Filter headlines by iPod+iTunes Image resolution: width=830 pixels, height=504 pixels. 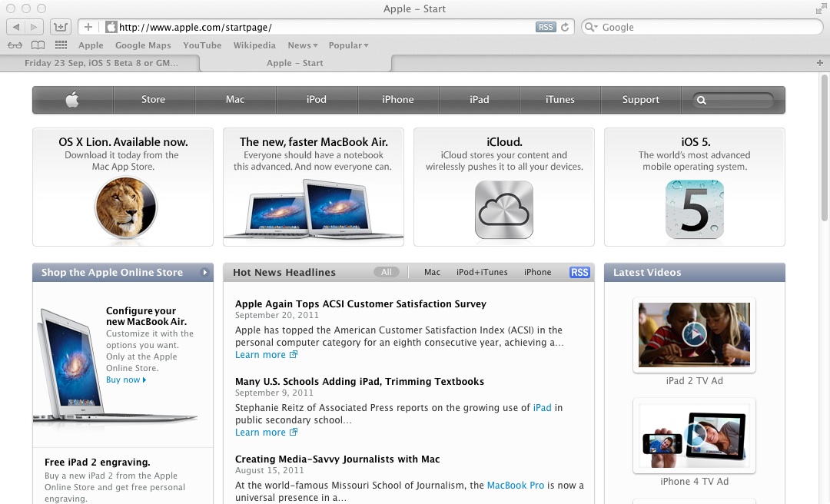[482, 272]
